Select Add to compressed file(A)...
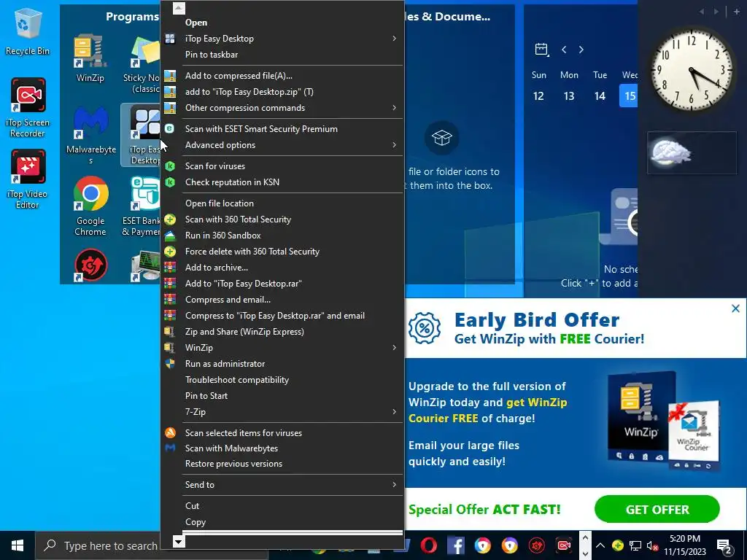This screenshot has width=747, height=560. [282, 76]
